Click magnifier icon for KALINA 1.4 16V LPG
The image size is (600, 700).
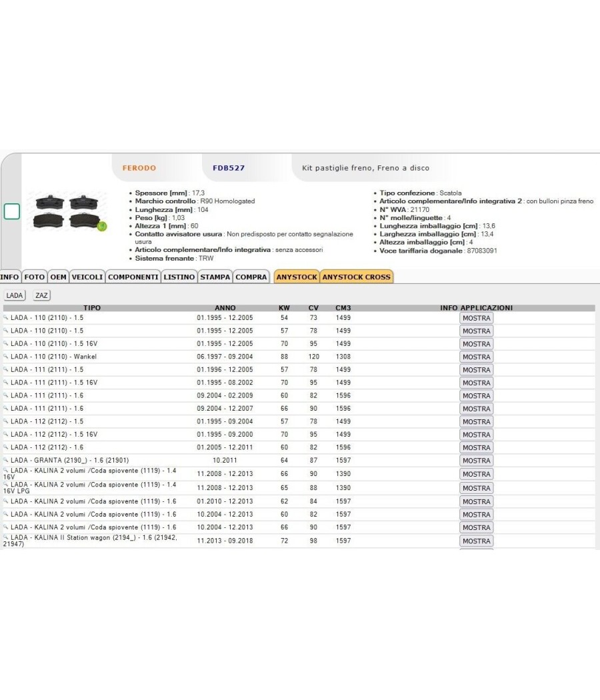[6, 485]
